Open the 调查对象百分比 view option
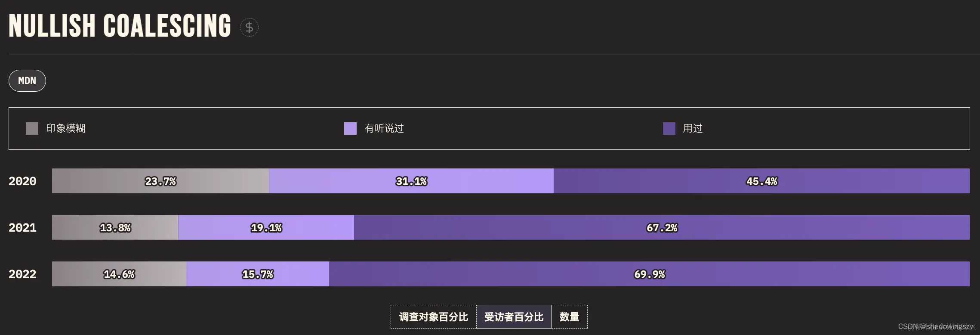Viewport: 980px width, 335px height. (x=432, y=316)
